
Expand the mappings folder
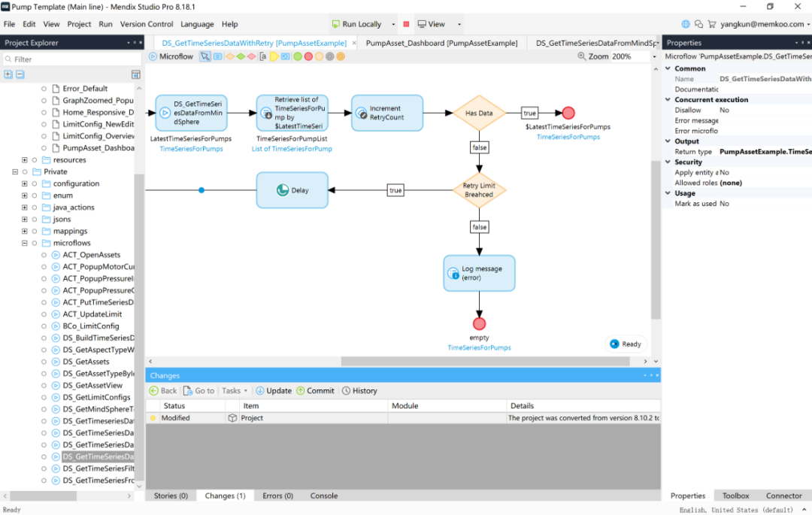24,232
